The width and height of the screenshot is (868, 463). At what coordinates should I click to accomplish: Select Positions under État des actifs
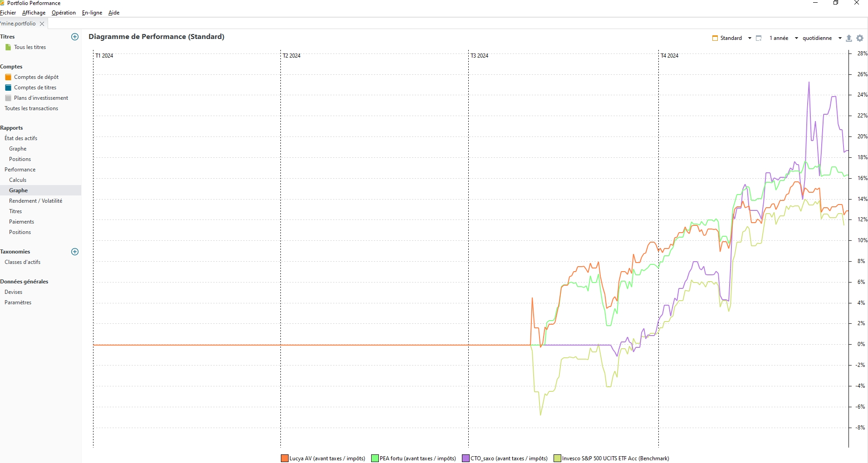click(x=20, y=159)
